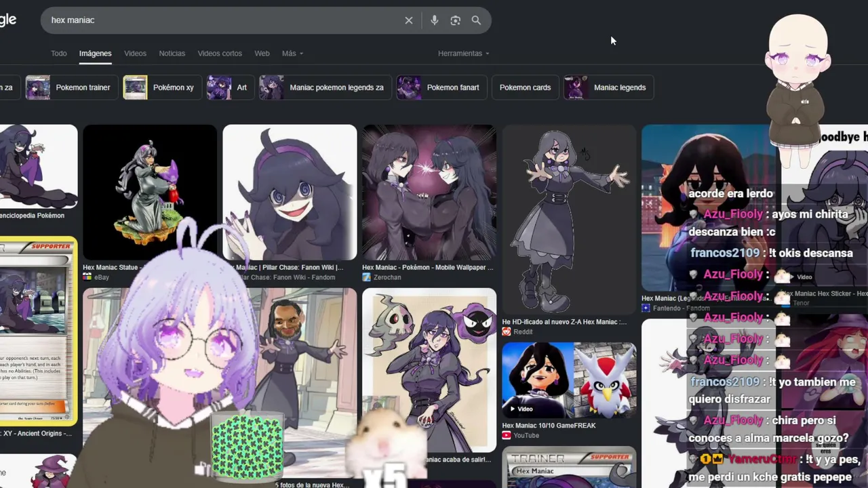The width and height of the screenshot is (868, 488).
Task: Open the XY Ancient Origins card image
Action: (x=39, y=331)
